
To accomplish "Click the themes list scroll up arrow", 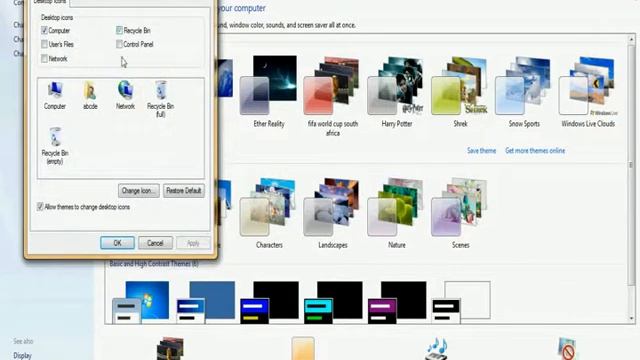I will 631,39.
